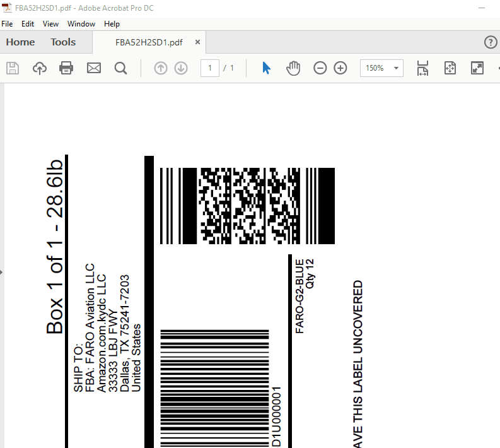Click the Fit one full page icon

tap(450, 68)
